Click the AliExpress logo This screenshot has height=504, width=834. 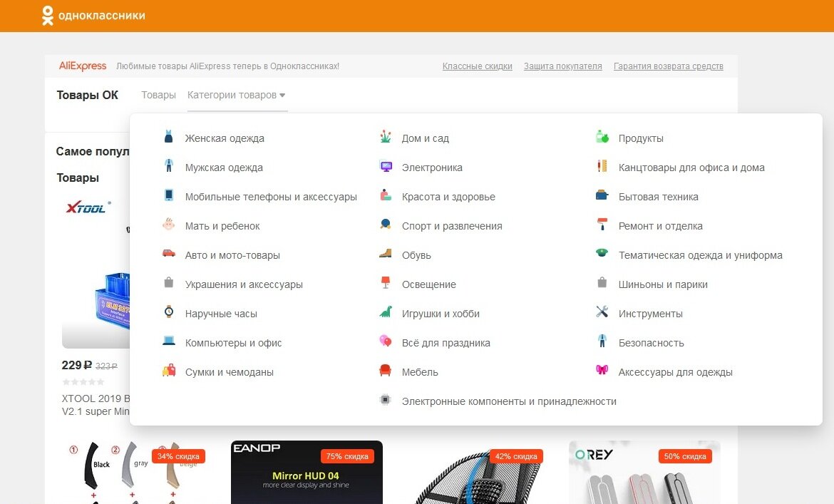click(83, 66)
